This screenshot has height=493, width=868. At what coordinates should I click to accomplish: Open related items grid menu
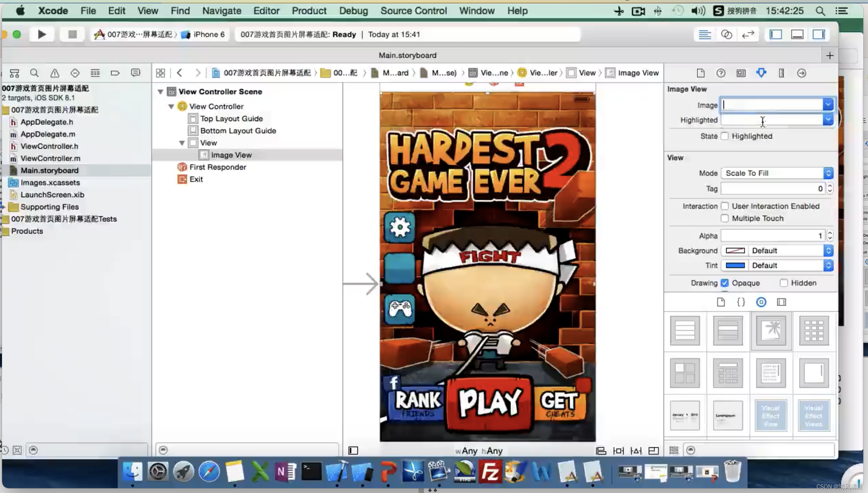point(160,73)
